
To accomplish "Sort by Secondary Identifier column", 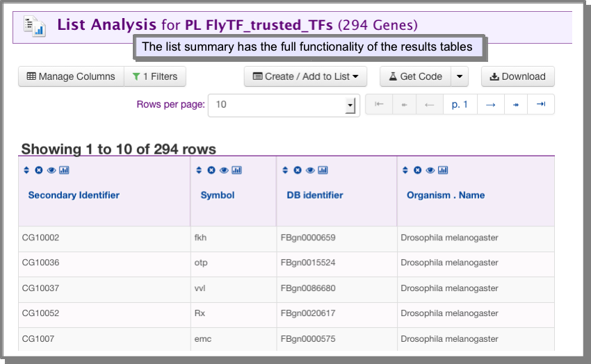I will pyautogui.click(x=26, y=170).
